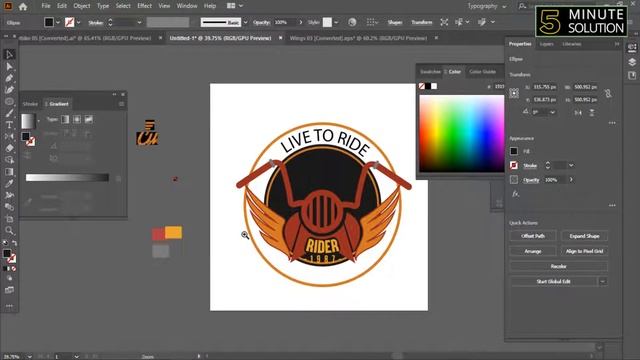Select the Curvature tool
640x360 pixels.
[x=9, y=90]
